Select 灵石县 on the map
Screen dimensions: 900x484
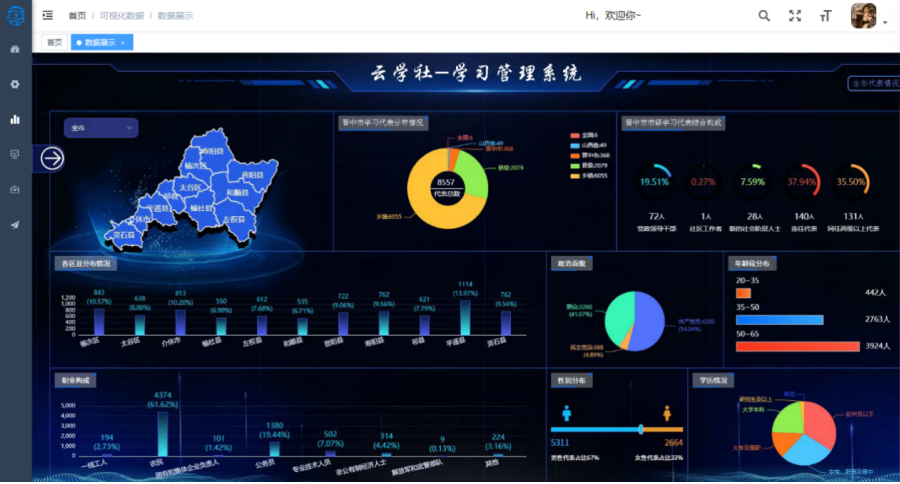click(x=123, y=235)
